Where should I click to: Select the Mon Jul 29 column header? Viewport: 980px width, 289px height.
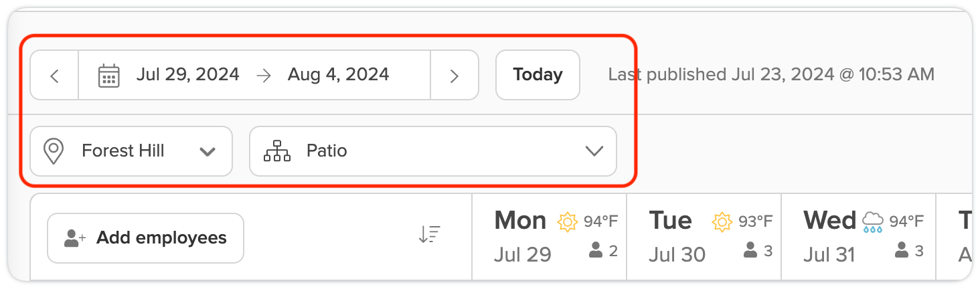[550, 237]
